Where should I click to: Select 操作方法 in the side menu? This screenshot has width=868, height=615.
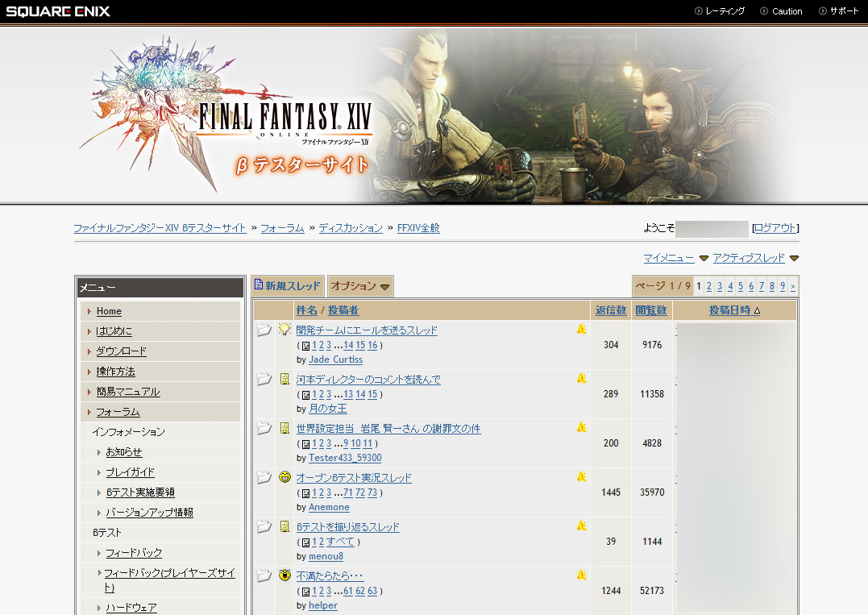(116, 372)
